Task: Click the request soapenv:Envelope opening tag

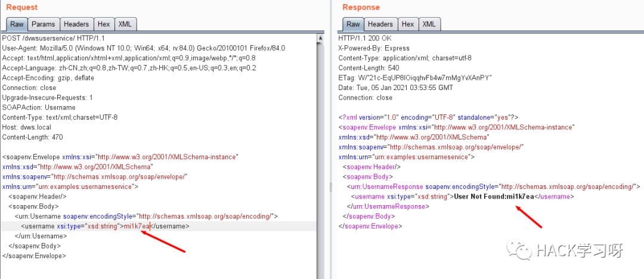Action: click(x=120, y=157)
